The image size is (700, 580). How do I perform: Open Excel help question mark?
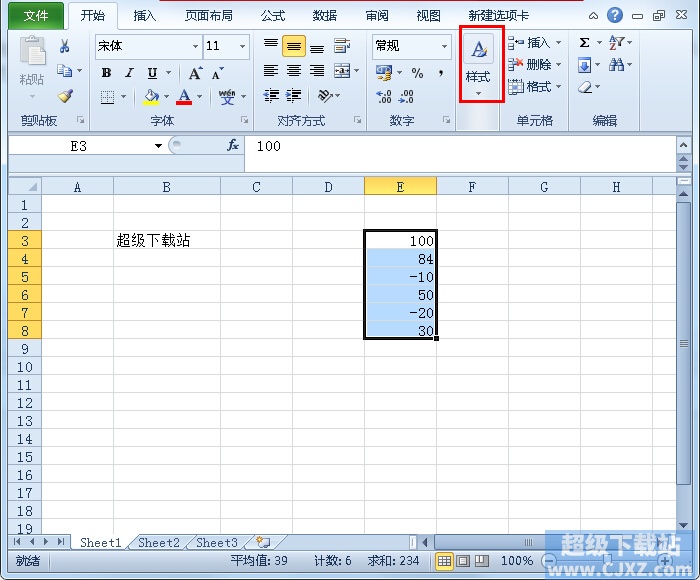click(x=615, y=15)
